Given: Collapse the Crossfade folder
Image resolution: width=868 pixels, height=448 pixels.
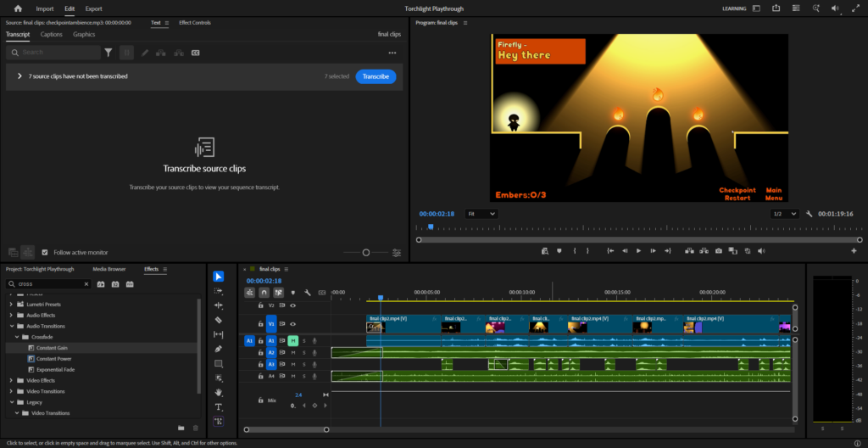Looking at the screenshot, I should click(16, 337).
